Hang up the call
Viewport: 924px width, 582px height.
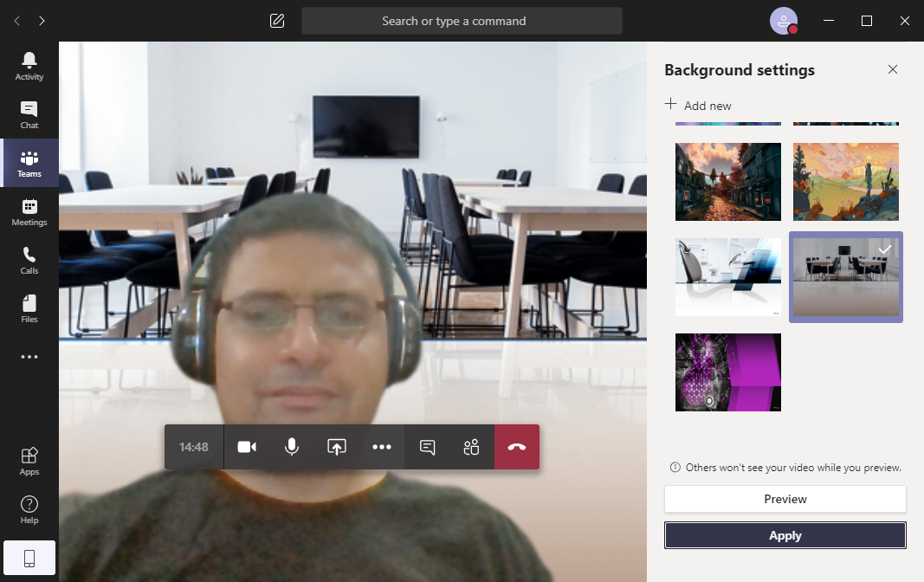[x=517, y=447]
